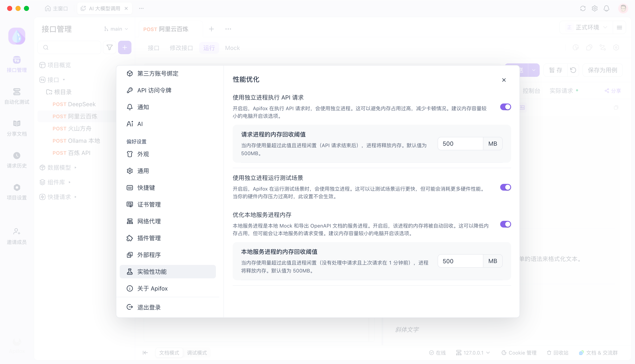Click 暂存 button
The width and height of the screenshot is (635, 364).
(x=555, y=70)
